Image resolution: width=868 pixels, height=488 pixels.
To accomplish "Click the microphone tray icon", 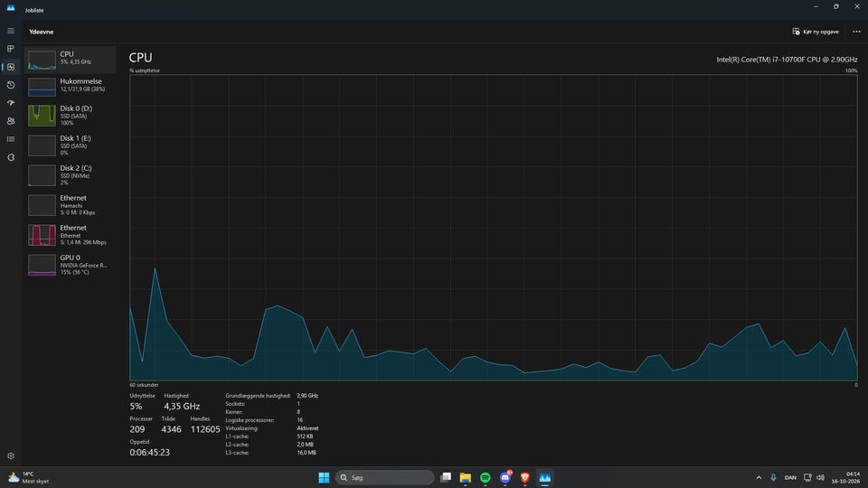I will pyautogui.click(x=773, y=477).
